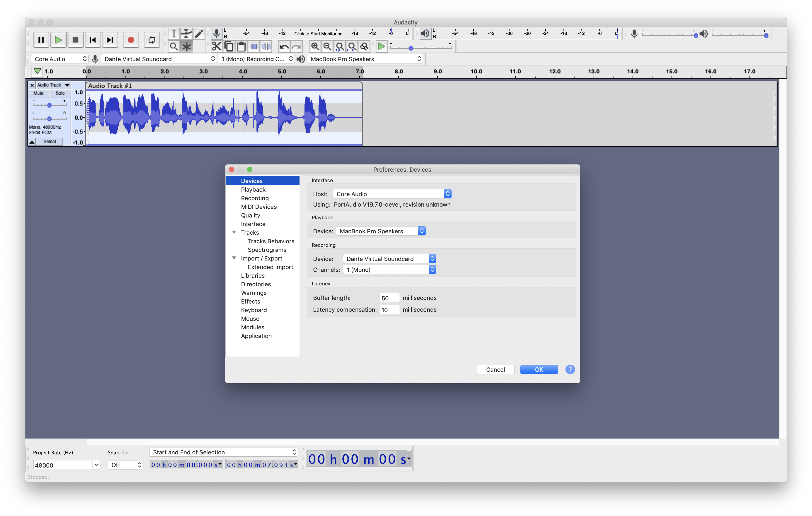This screenshot has height=516, width=812.
Task: Open the Core Audio host dropdown in toolbar
Action: [x=59, y=59]
